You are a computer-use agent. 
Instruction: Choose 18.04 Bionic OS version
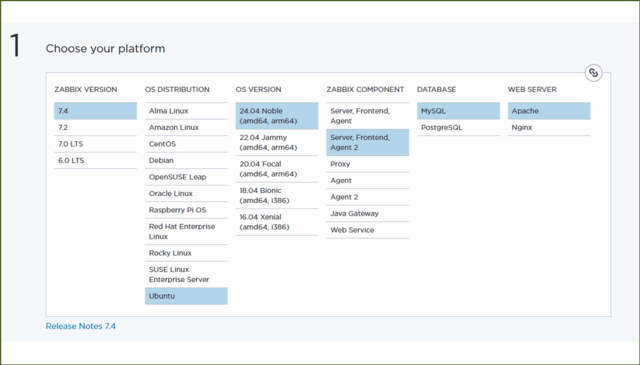tap(277, 196)
